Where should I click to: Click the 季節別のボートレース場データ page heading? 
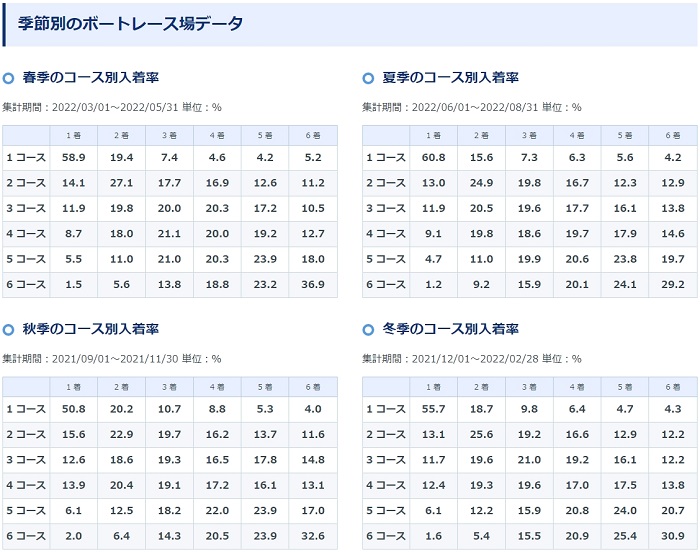[130, 23]
